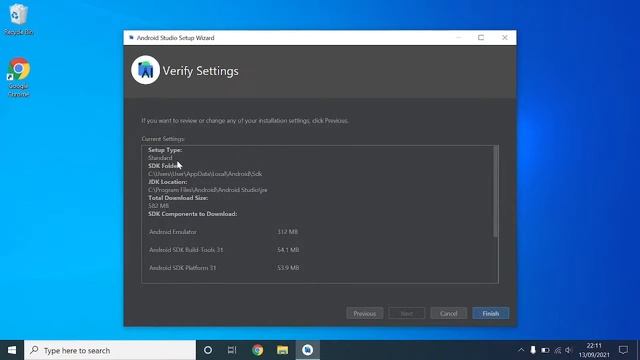Click the Setup Type Standard value
Image resolution: width=640 pixels, height=360 pixels.
point(160,158)
